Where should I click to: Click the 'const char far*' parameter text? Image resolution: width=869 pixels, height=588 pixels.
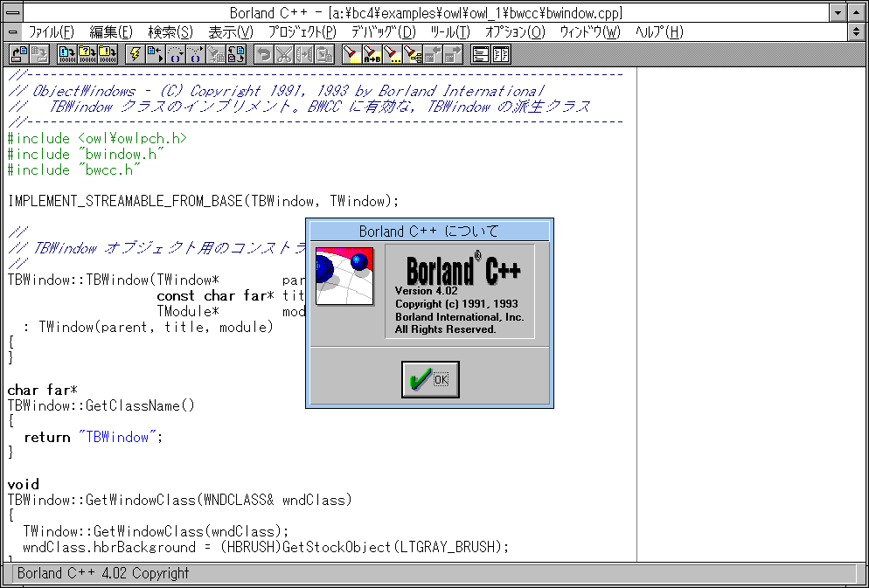coord(216,295)
